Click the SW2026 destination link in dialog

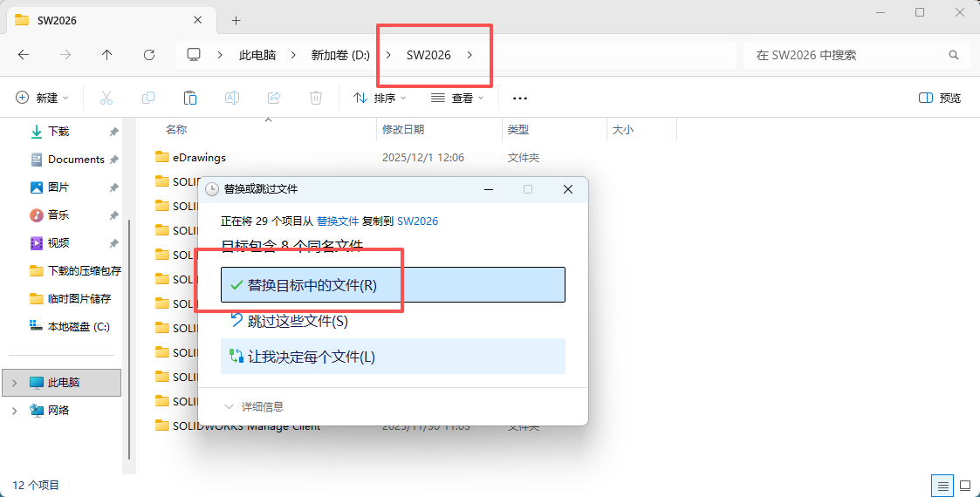417,221
